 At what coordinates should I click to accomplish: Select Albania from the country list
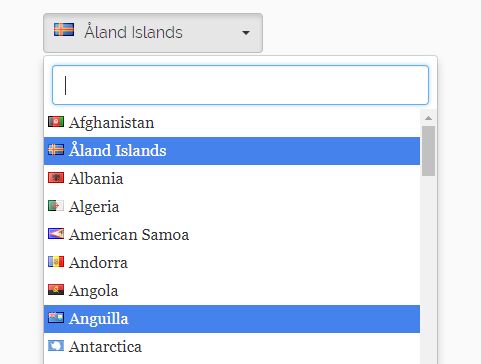click(232, 179)
